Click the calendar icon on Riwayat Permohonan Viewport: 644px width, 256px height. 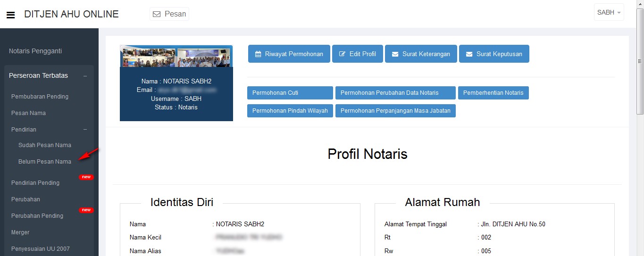tap(258, 54)
